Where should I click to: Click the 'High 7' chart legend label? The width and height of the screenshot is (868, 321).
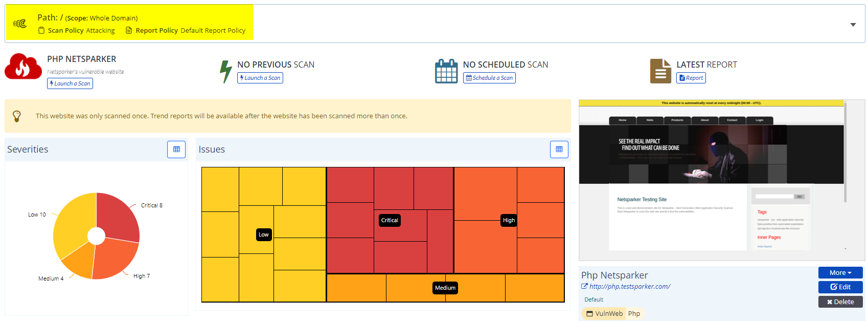(142, 276)
